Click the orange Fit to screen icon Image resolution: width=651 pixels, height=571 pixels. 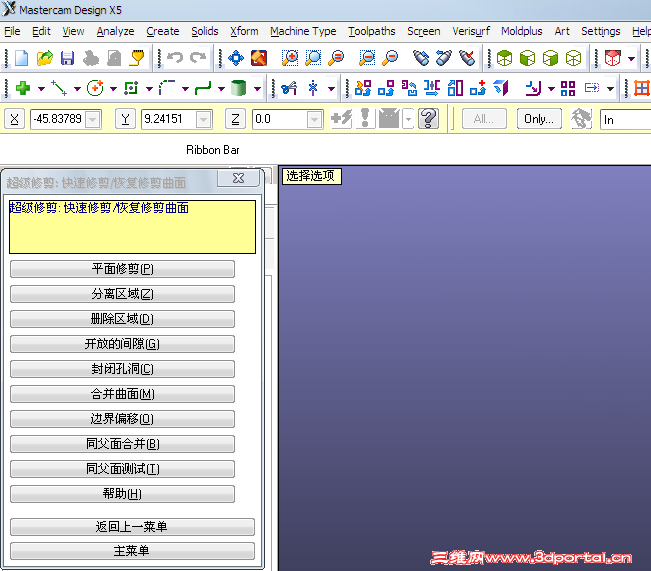259,58
